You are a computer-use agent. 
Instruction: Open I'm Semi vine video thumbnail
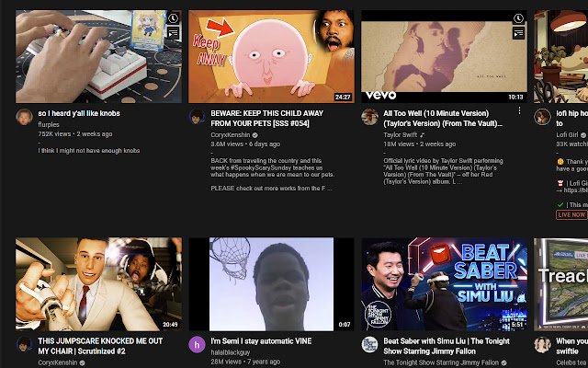coord(271,284)
